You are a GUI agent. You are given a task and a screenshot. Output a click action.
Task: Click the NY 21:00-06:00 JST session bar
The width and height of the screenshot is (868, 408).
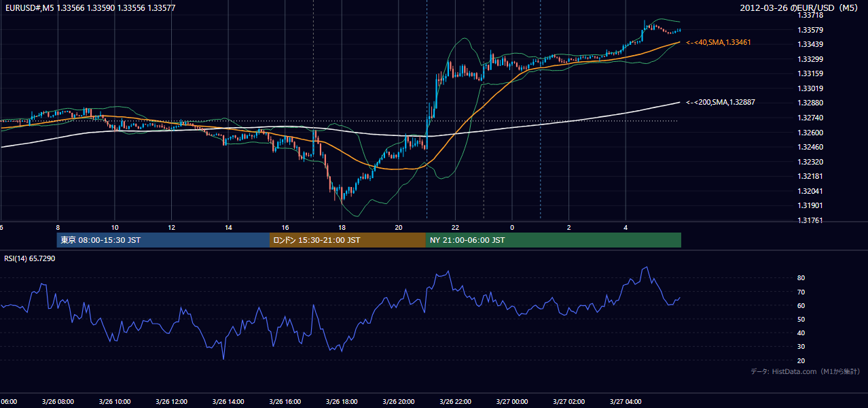tap(554, 240)
